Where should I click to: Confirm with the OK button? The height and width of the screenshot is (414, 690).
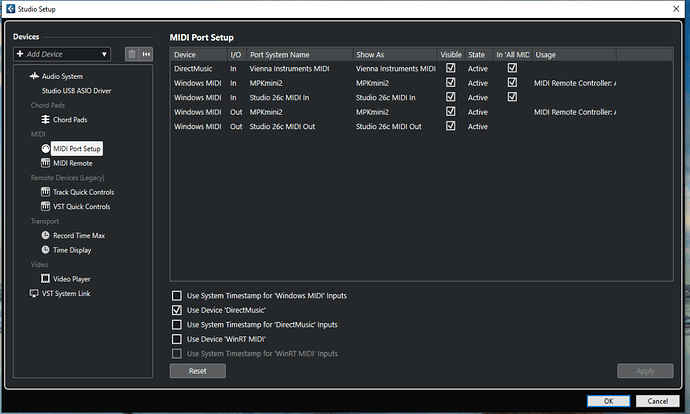[608, 401]
